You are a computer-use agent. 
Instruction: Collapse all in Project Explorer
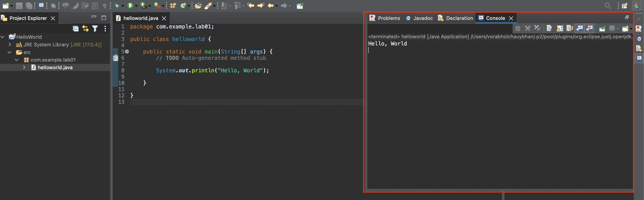[x=76, y=29]
